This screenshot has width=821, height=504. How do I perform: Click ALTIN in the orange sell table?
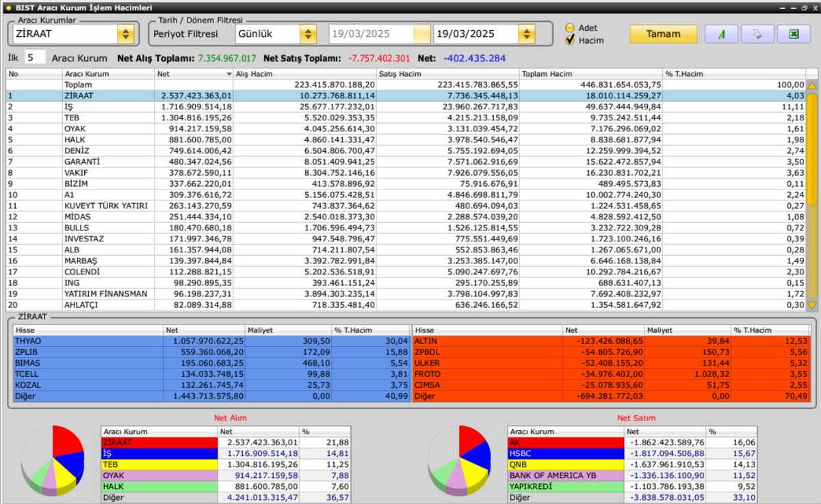(x=426, y=341)
